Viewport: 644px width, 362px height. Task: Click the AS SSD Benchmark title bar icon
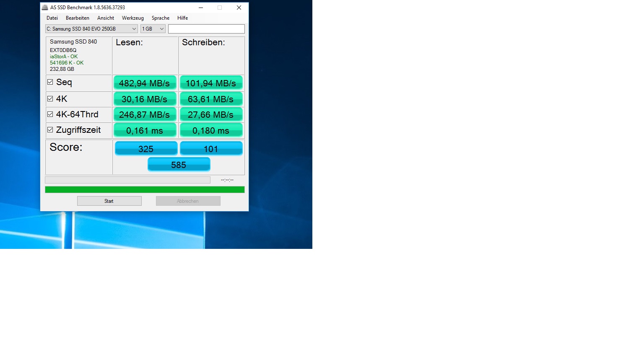point(45,8)
